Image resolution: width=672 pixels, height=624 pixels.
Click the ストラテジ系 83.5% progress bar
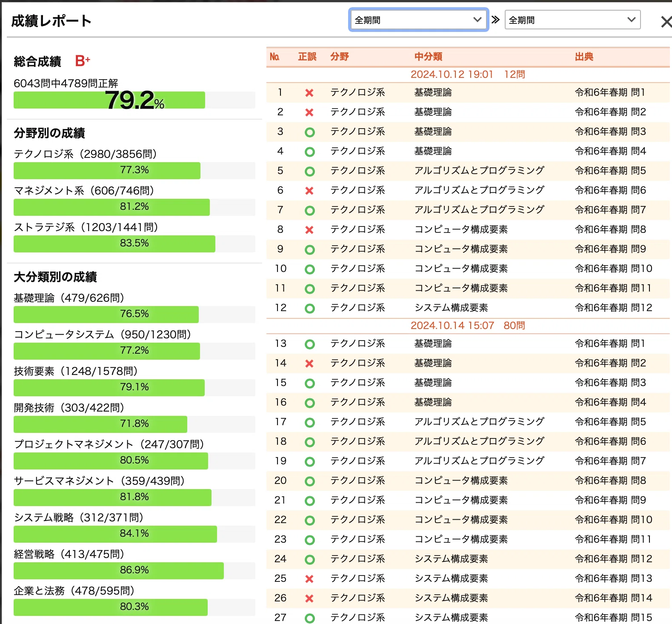coord(134,243)
